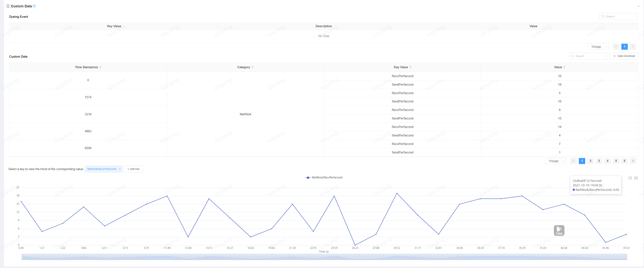644x268 pixels.
Task: Remove the NetWork/RecvPerSecond key tag
Action: coord(120,169)
